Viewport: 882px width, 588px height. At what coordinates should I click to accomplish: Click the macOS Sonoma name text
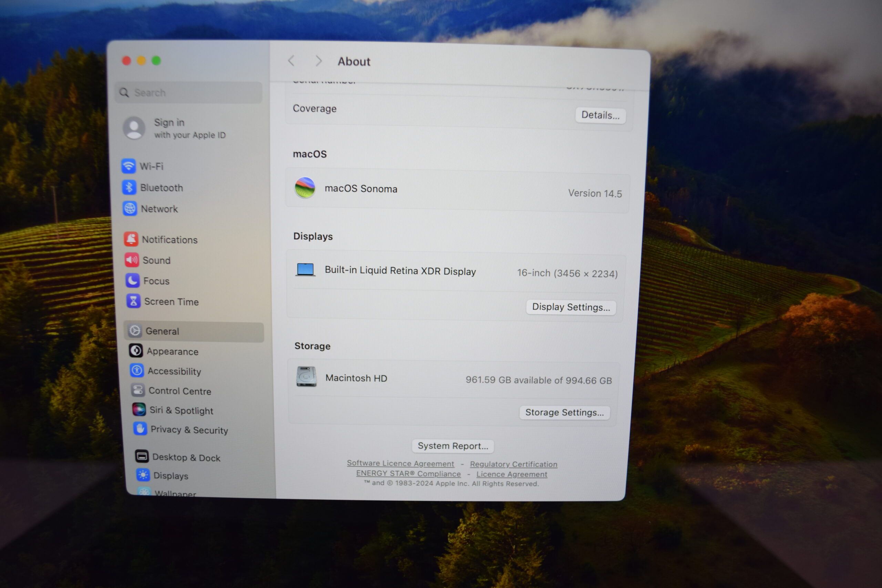[x=361, y=189]
